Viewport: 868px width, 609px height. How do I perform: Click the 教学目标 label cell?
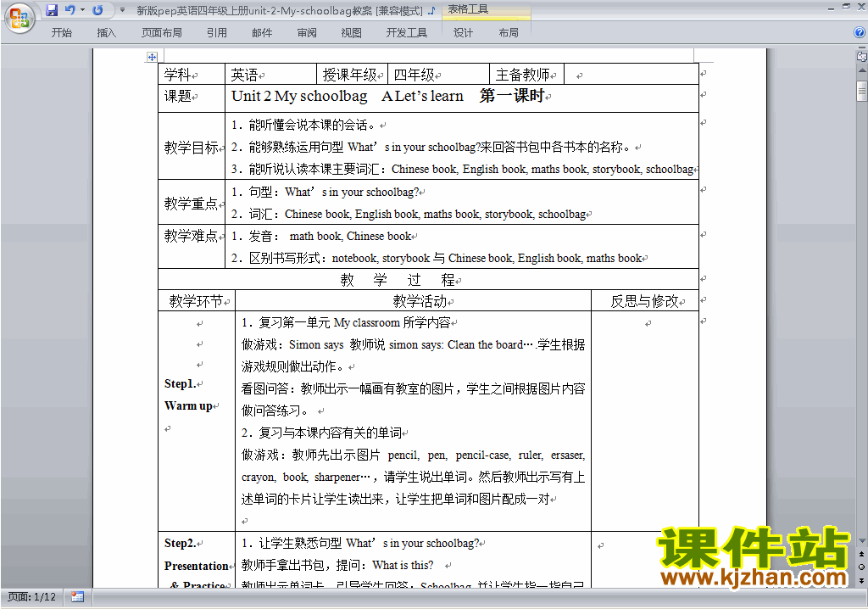pos(192,147)
